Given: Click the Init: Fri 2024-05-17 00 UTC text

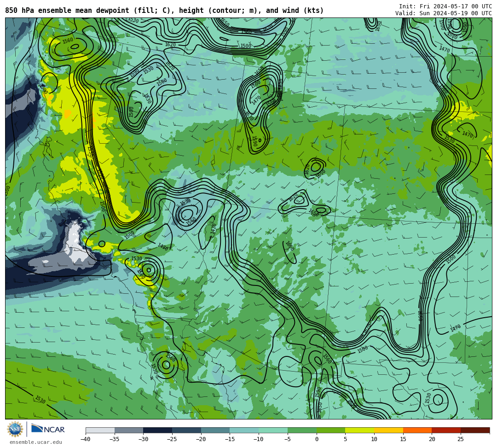Looking at the screenshot, I should click(x=445, y=6).
